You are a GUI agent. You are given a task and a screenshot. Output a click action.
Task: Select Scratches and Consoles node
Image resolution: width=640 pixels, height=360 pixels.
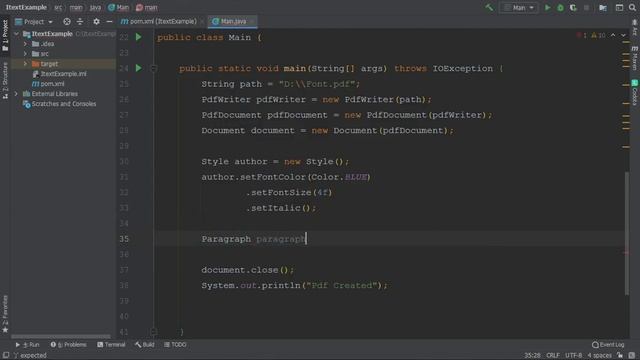60,104
